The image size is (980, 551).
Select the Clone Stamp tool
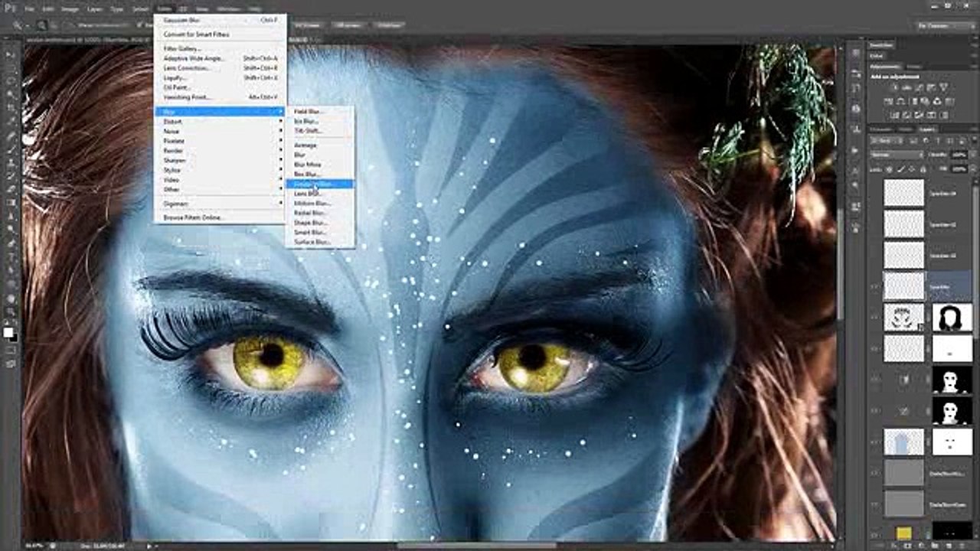click(11, 164)
